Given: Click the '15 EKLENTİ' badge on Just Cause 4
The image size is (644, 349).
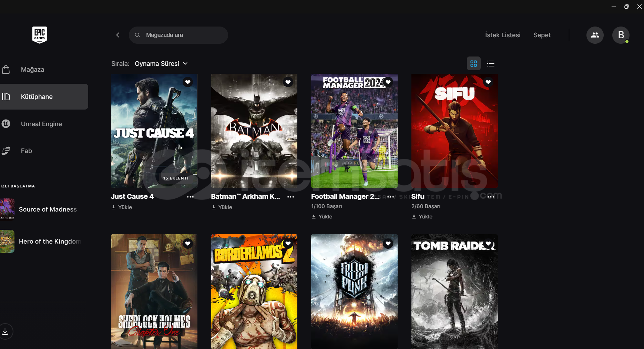Looking at the screenshot, I should tap(176, 178).
